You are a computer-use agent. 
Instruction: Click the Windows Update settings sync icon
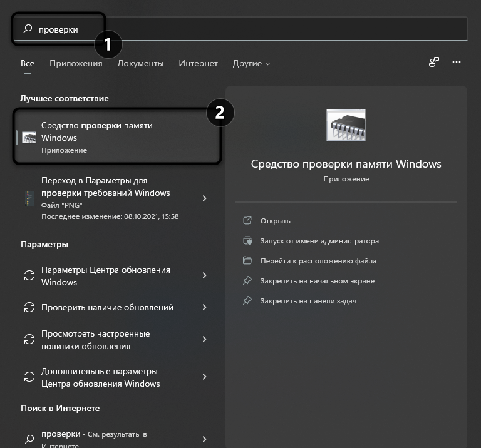click(29, 276)
